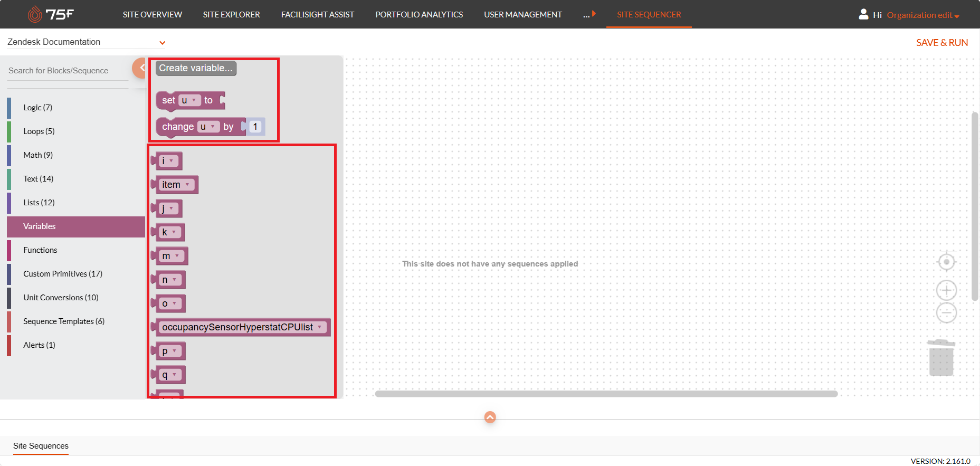The height and width of the screenshot is (466, 980).
Task: Click the center workspace target icon
Action: tap(946, 262)
